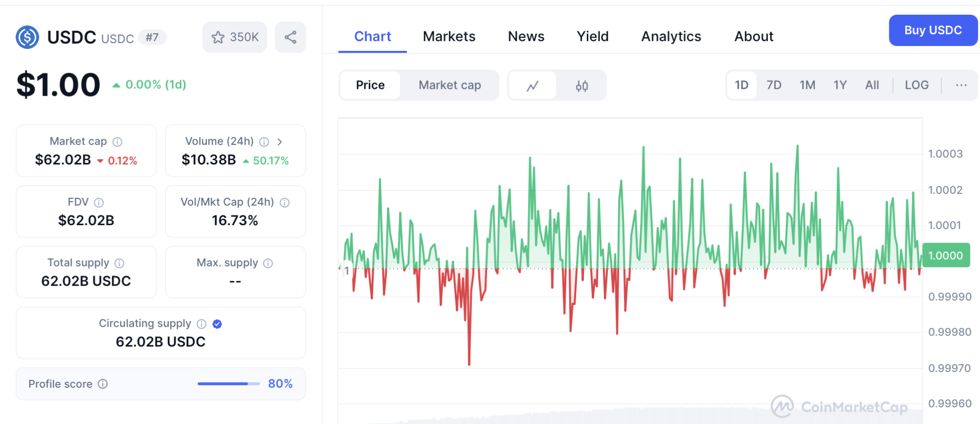
Task: Toggle the LOG scale option
Action: coord(916,85)
